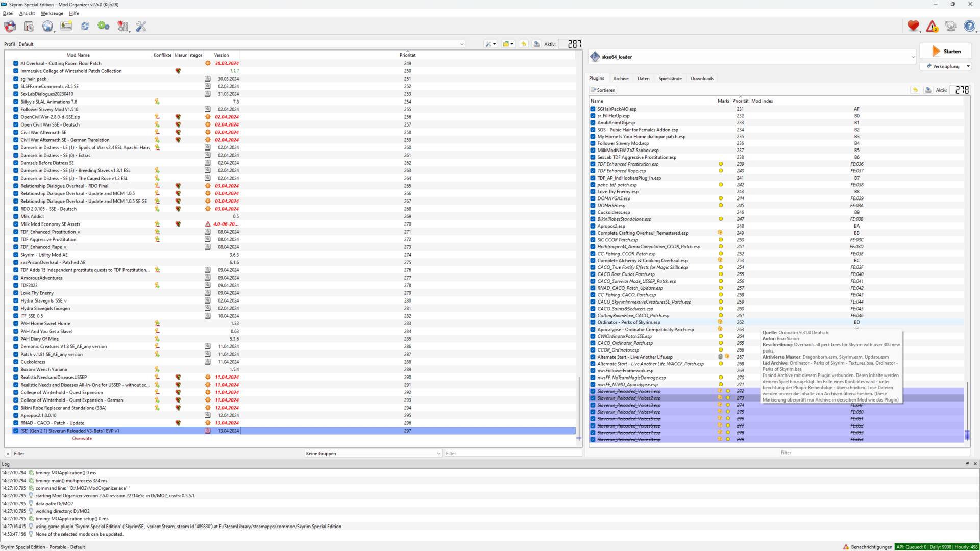Image resolution: width=980 pixels, height=551 pixels.
Task: Disable the Love Thy Enemy mod checkbox
Action: coord(16,293)
